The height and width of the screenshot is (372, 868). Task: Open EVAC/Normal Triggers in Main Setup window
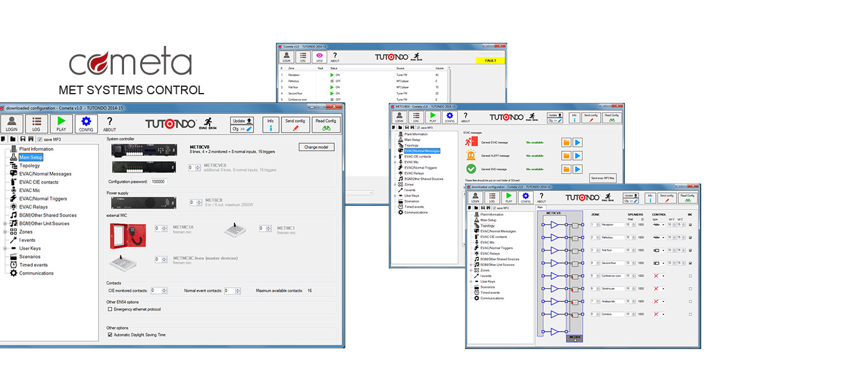point(43,199)
